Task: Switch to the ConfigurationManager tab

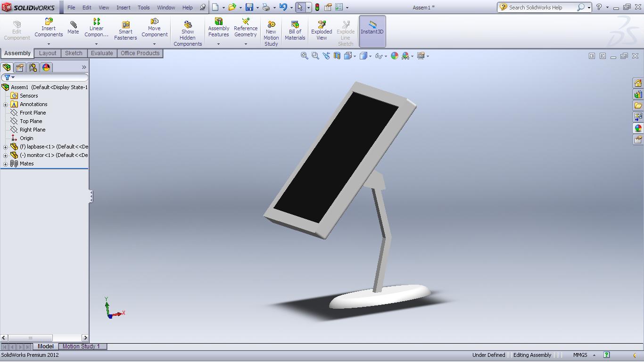Action: click(x=33, y=67)
